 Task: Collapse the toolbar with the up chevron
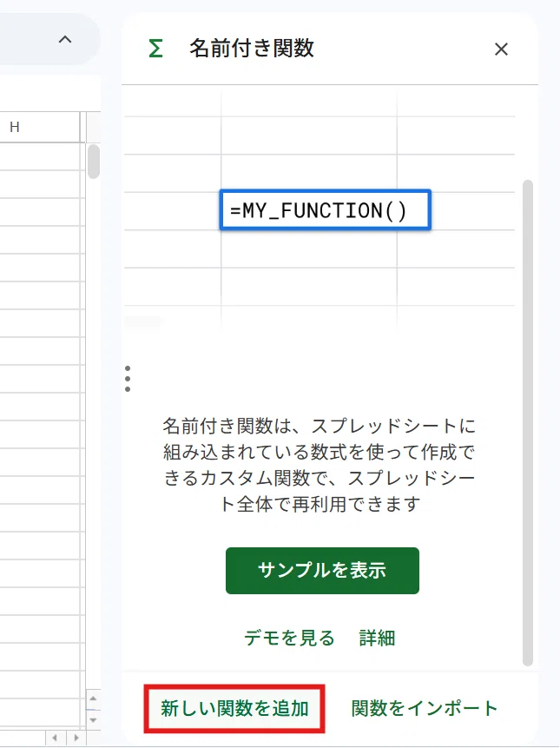[x=65, y=40]
